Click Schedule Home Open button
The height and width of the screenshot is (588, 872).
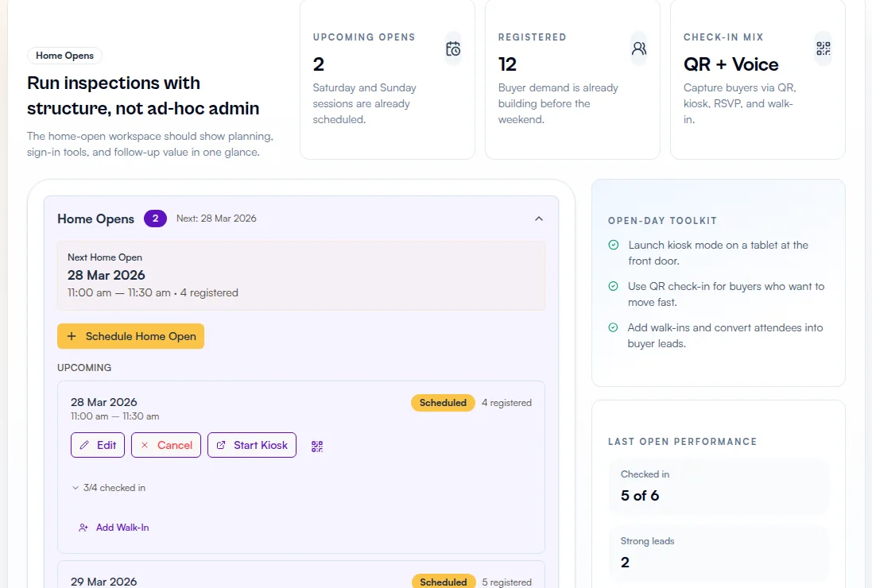point(130,336)
